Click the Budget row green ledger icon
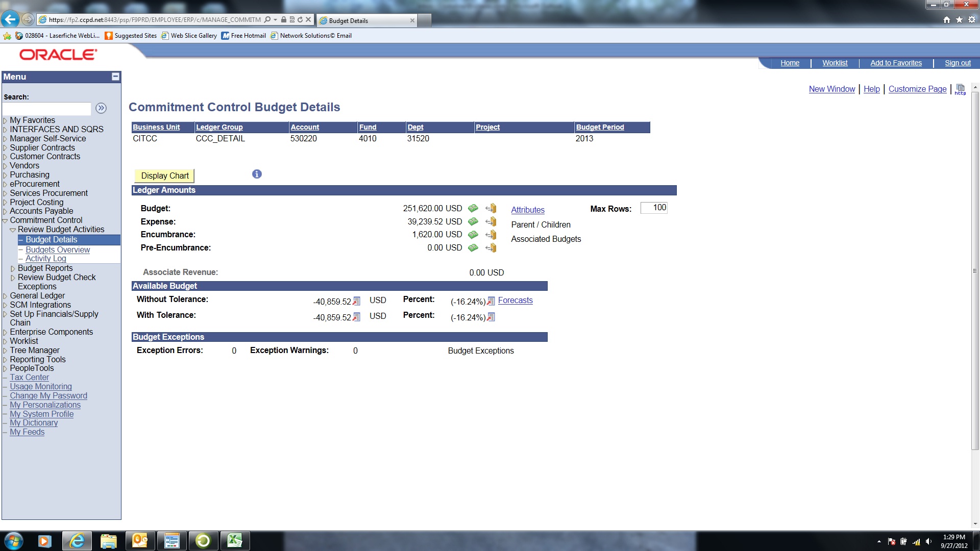This screenshot has width=980, height=551. 473,208
